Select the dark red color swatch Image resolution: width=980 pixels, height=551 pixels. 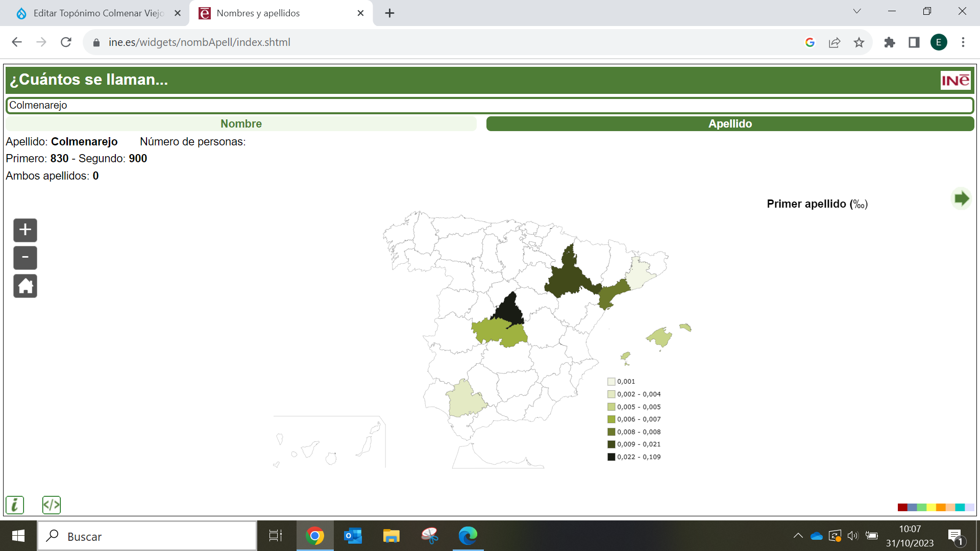tap(902, 507)
